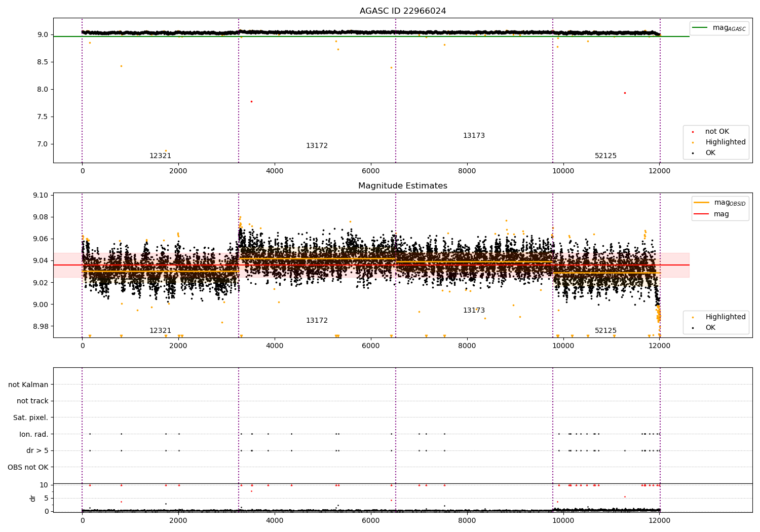Click the 8.5 y-axis tick of top plot
Image resolution: width=760 pixels, height=532 pixels.
(x=43, y=62)
